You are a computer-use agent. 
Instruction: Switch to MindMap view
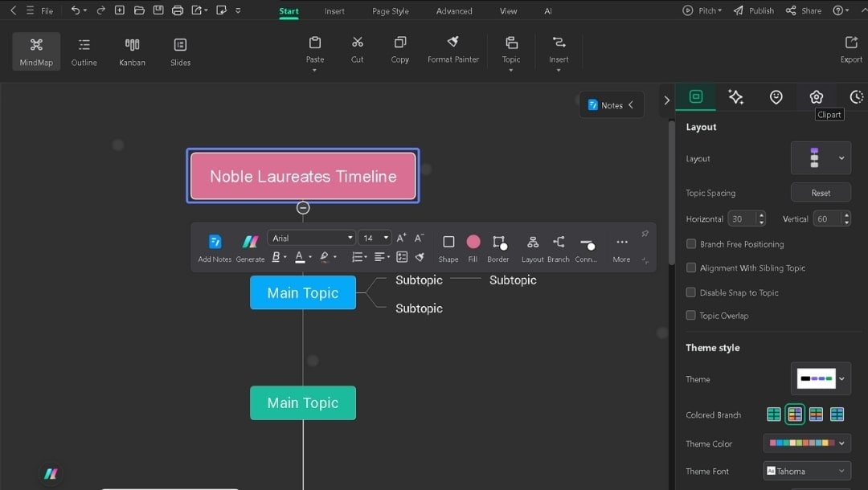(36, 51)
